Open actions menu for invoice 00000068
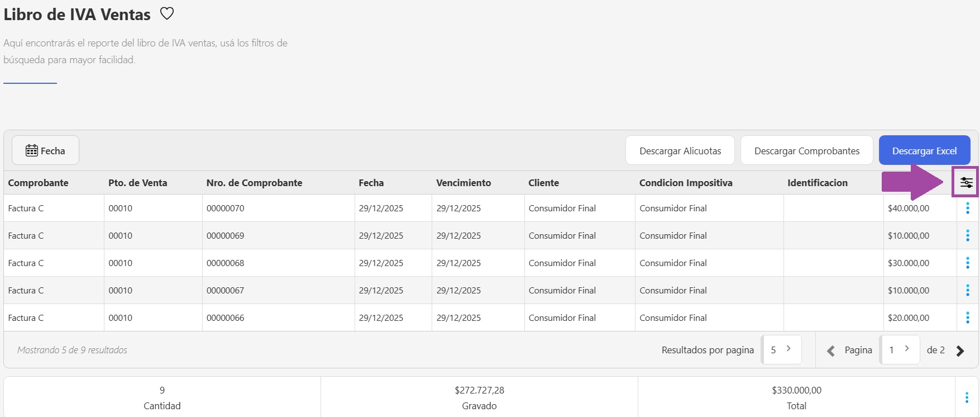This screenshot has width=980, height=417. click(967, 263)
